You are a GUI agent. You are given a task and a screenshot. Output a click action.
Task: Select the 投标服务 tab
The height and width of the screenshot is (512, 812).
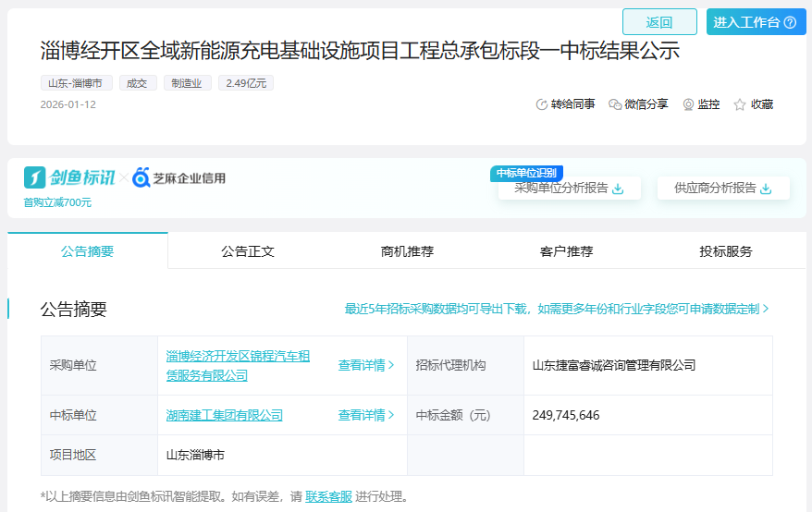point(726,251)
